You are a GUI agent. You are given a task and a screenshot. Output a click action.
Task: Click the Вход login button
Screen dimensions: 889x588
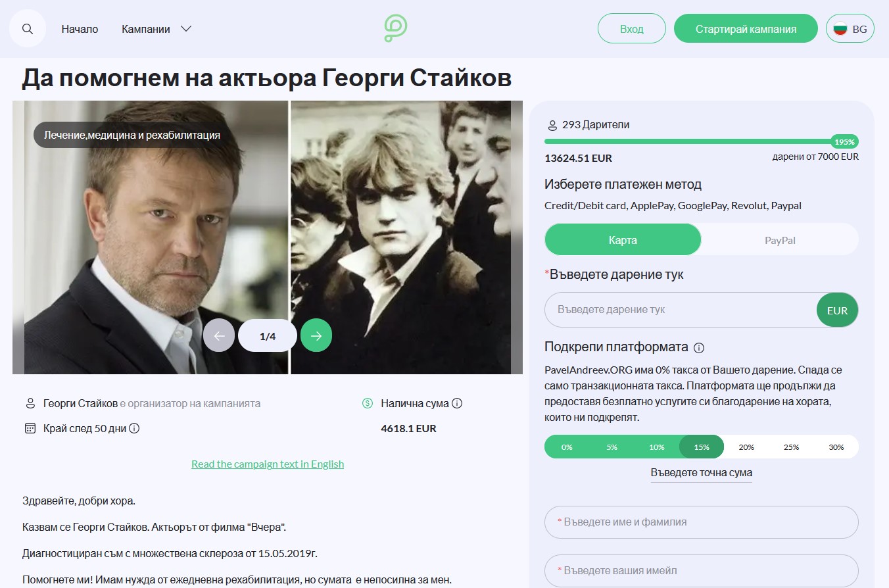point(632,29)
